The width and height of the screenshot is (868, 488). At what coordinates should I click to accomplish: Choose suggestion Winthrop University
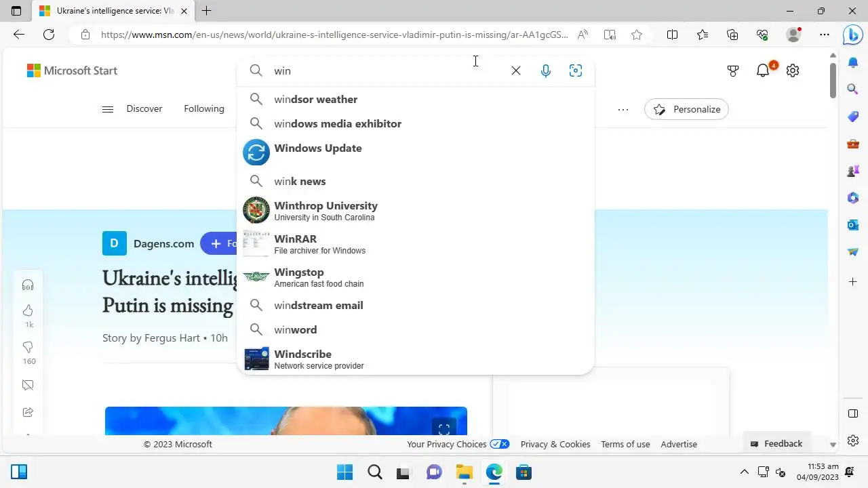click(x=416, y=211)
